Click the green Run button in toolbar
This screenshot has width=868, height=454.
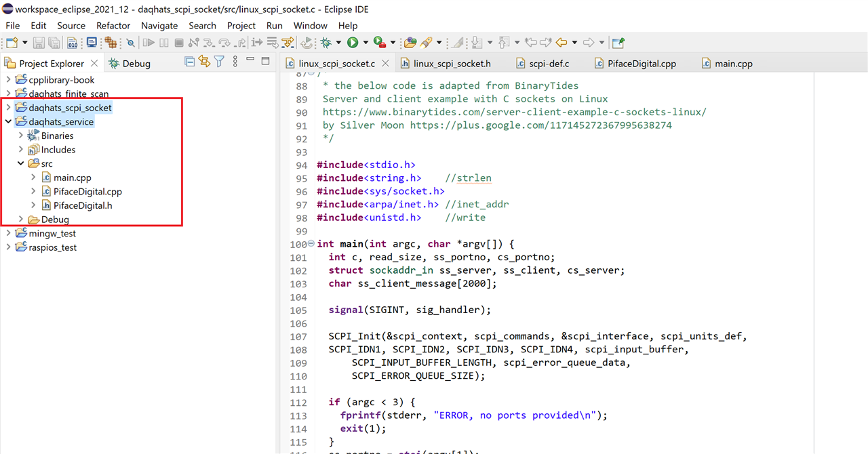[x=353, y=43]
